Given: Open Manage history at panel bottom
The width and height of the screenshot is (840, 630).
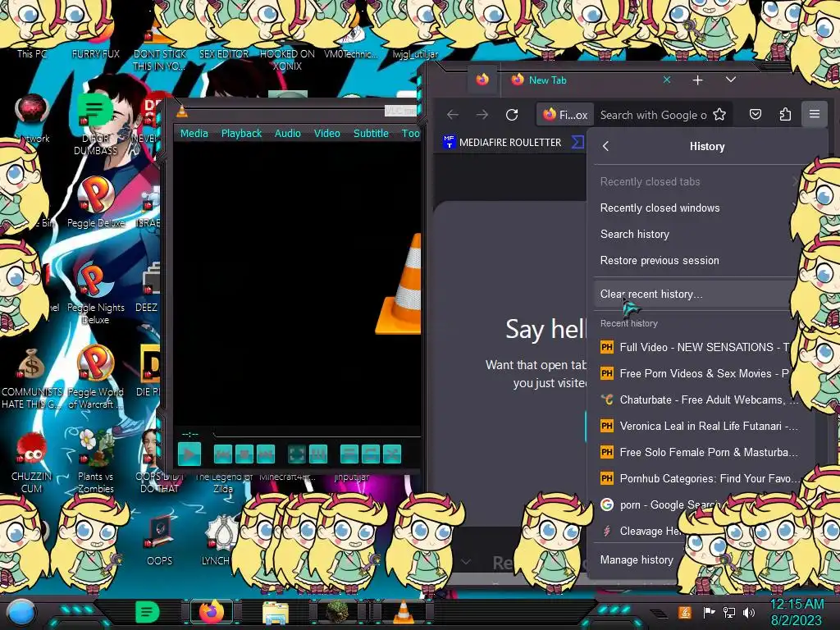Looking at the screenshot, I should coord(637,559).
